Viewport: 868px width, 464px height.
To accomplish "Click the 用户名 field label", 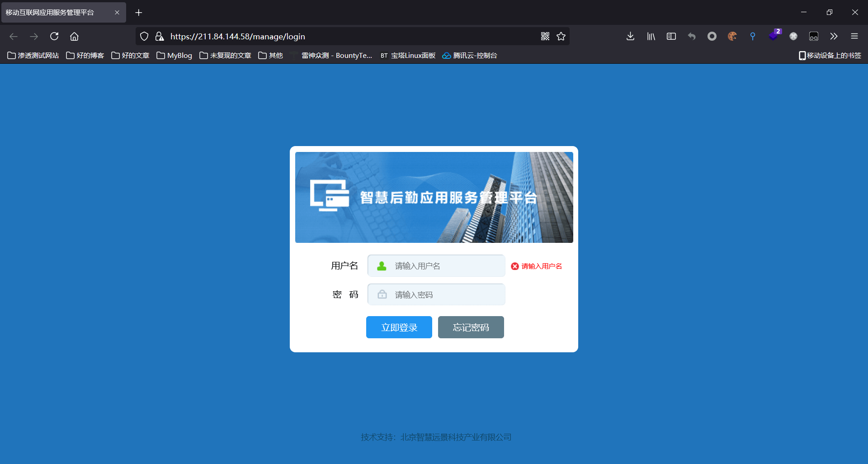I will [x=344, y=265].
